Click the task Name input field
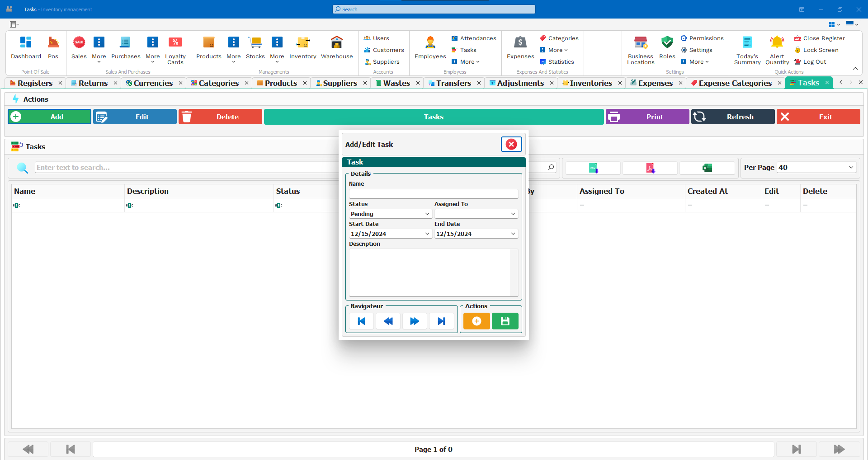Image resolution: width=868 pixels, height=460 pixels. pyautogui.click(x=433, y=194)
